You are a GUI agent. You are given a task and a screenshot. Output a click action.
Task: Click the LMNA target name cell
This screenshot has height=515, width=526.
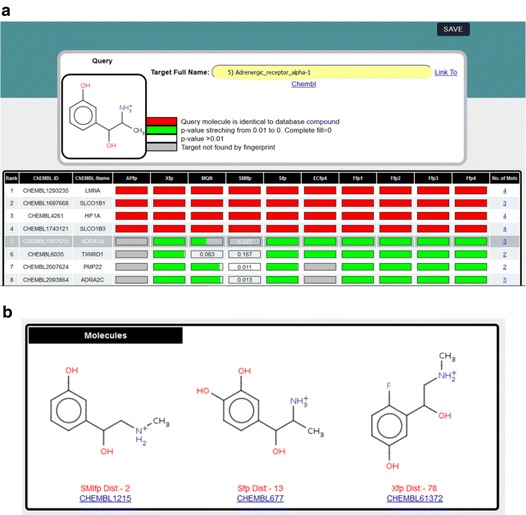coord(92,191)
